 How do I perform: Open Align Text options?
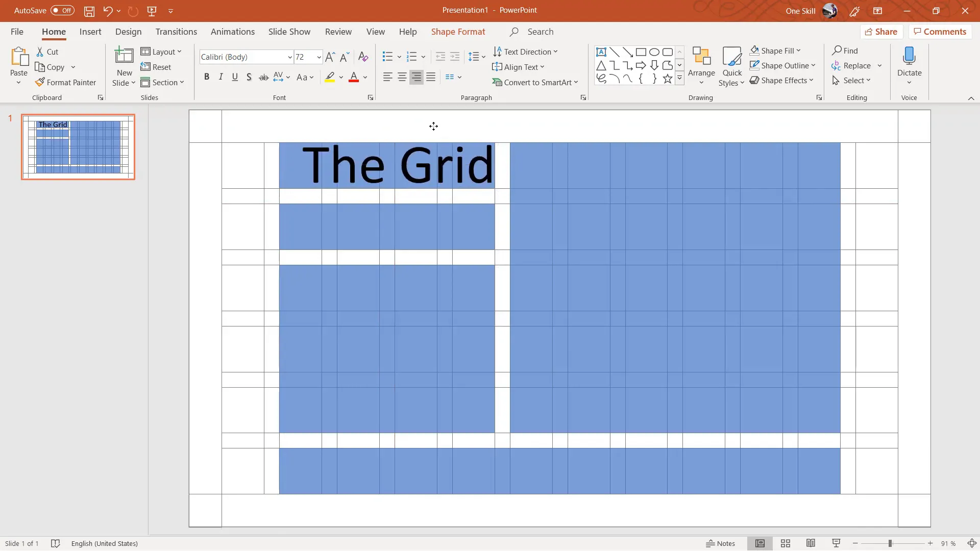coord(518,67)
